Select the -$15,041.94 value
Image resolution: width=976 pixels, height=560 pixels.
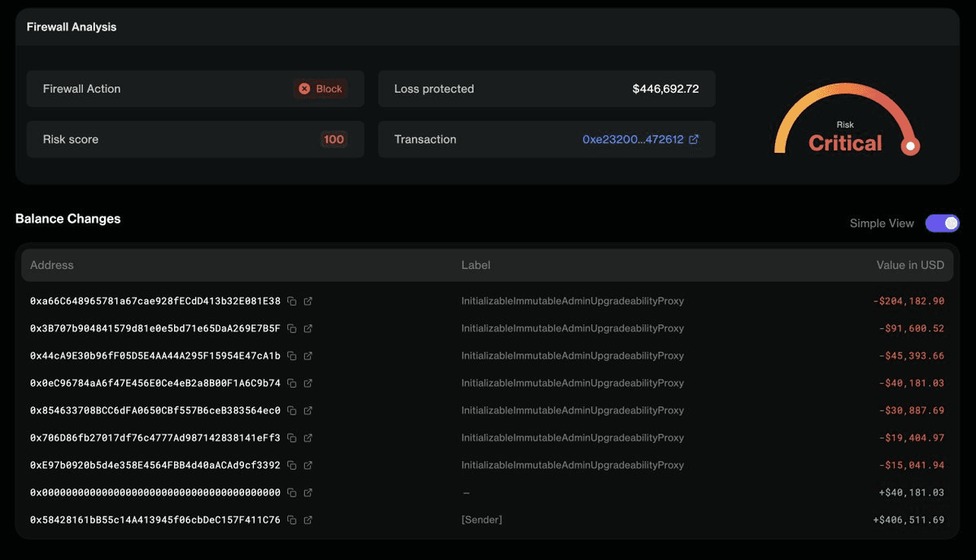pyautogui.click(x=912, y=466)
